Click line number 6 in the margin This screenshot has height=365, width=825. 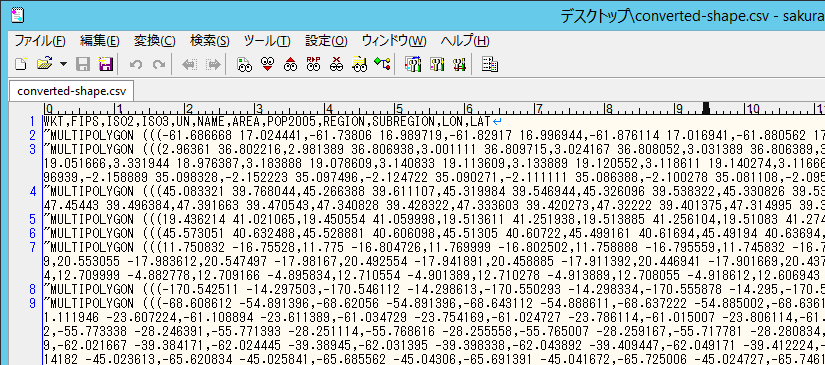tap(33, 234)
